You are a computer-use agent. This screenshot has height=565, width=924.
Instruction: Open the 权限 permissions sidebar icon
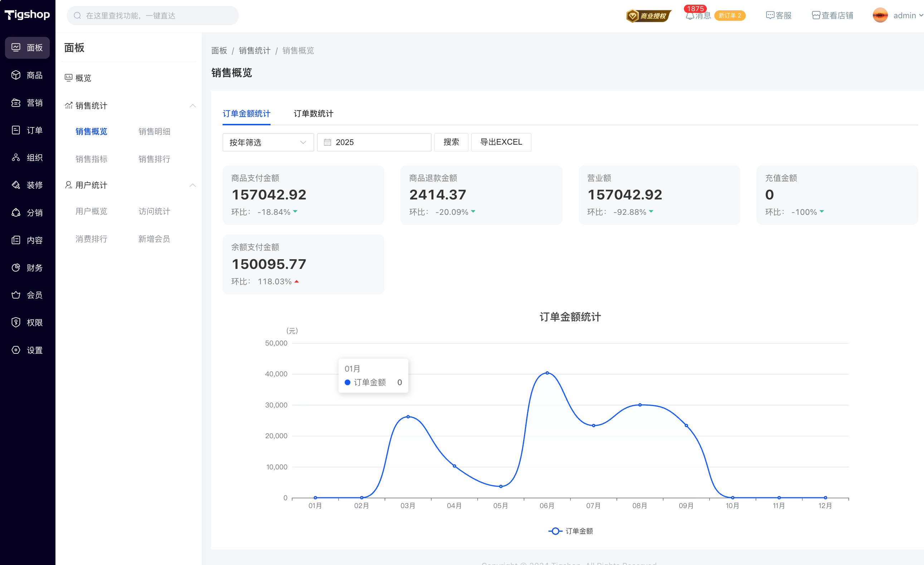coord(16,322)
